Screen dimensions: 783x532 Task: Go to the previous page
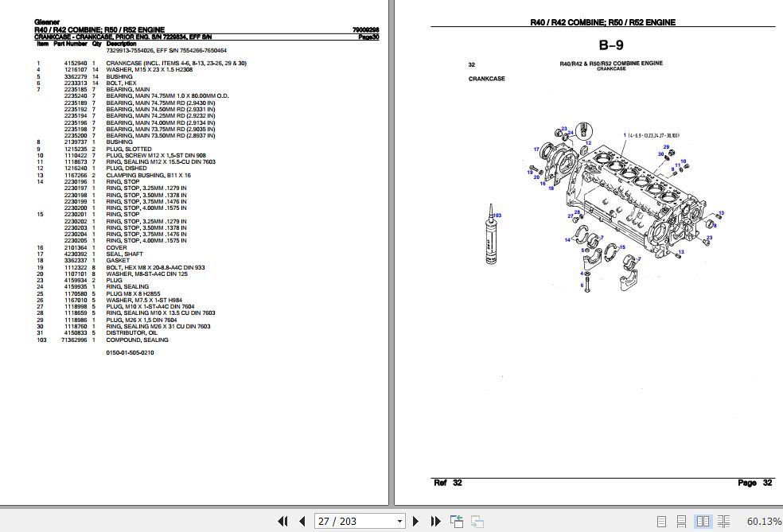pos(302,521)
